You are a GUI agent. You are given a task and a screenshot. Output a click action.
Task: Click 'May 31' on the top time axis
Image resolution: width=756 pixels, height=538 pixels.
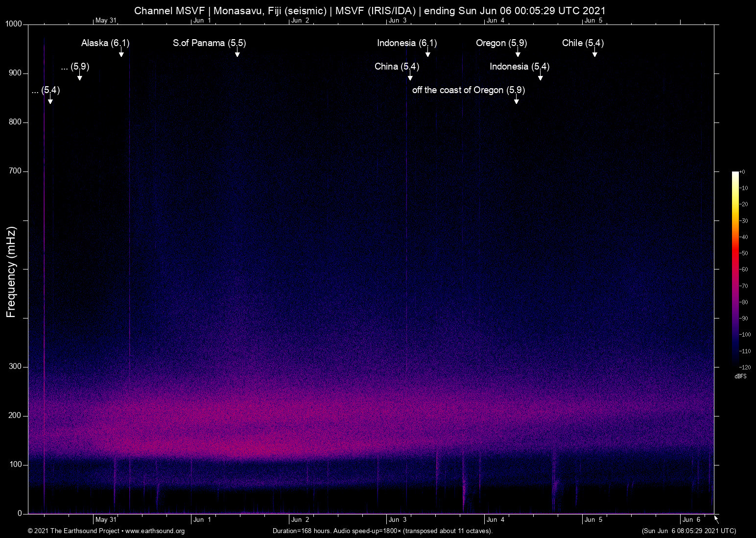pyautogui.click(x=106, y=21)
